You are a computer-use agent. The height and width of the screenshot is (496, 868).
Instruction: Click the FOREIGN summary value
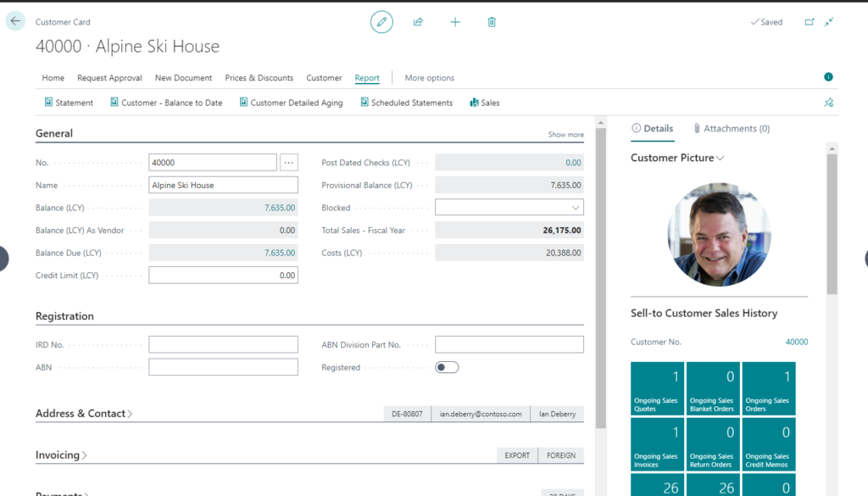pyautogui.click(x=561, y=455)
